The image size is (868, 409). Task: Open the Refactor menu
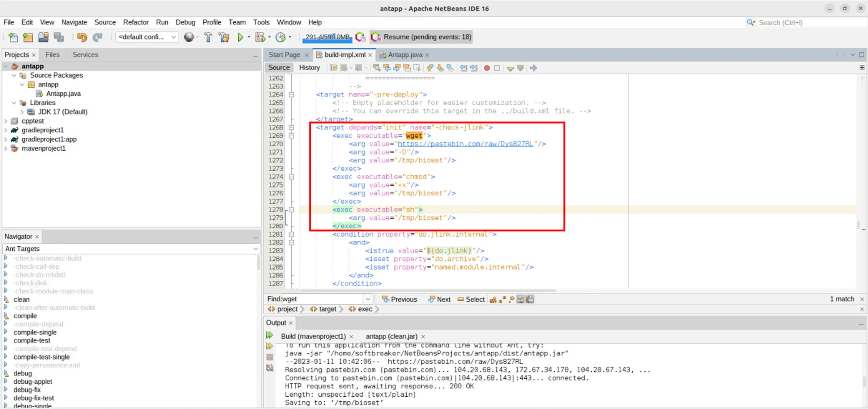(x=136, y=22)
